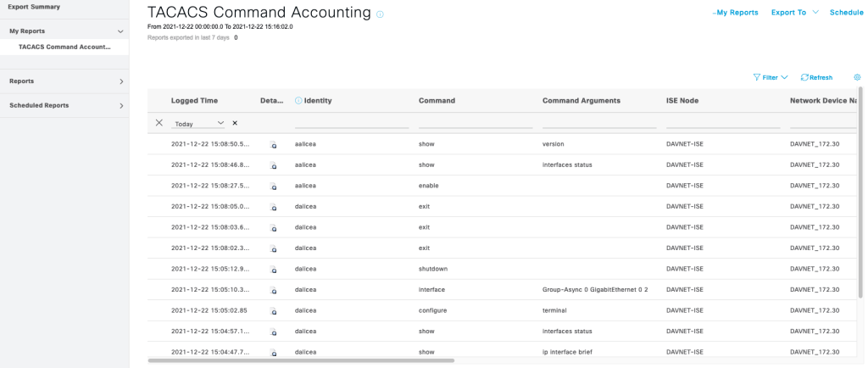Open details icon for configure terminal row

(273, 311)
